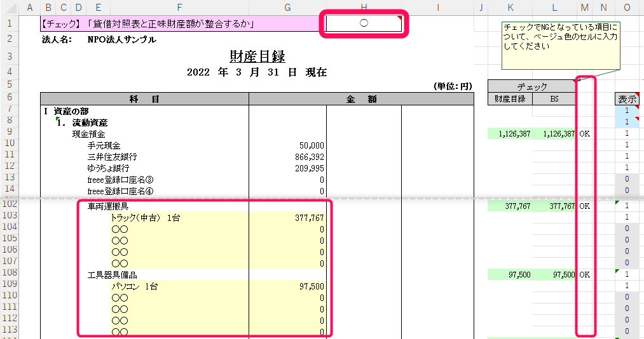Select column G header
Image resolution: width=644 pixels, height=339 pixels.
click(x=287, y=8)
